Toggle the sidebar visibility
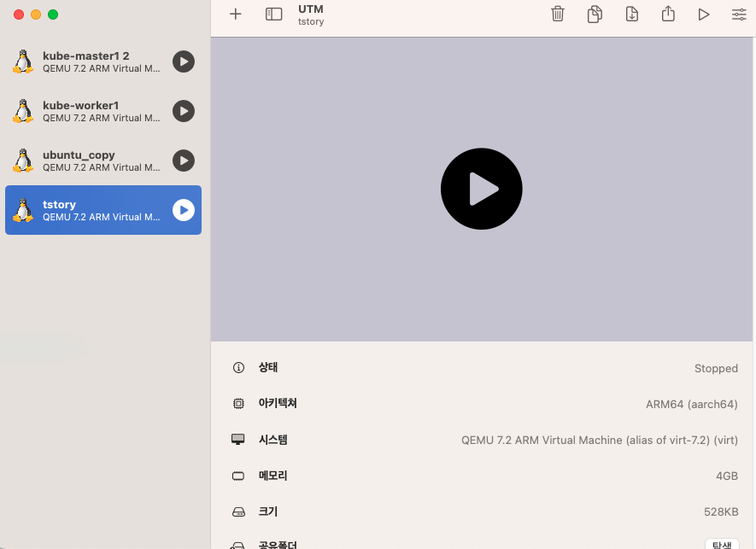 (x=274, y=14)
